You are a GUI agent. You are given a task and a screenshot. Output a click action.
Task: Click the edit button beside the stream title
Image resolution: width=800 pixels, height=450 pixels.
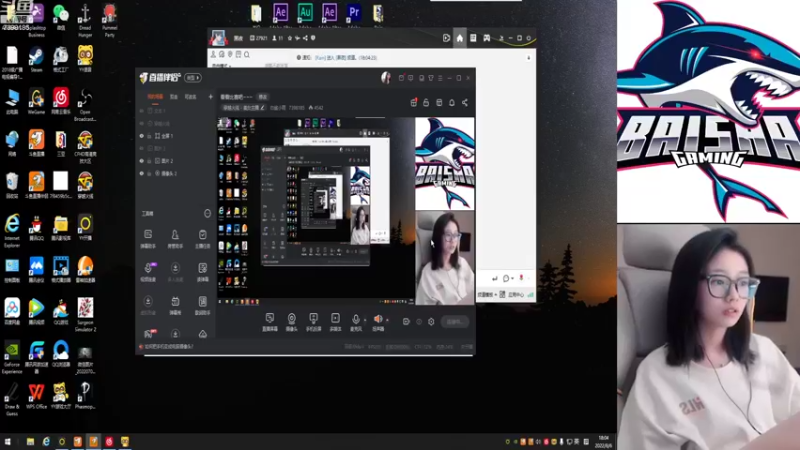point(262,96)
